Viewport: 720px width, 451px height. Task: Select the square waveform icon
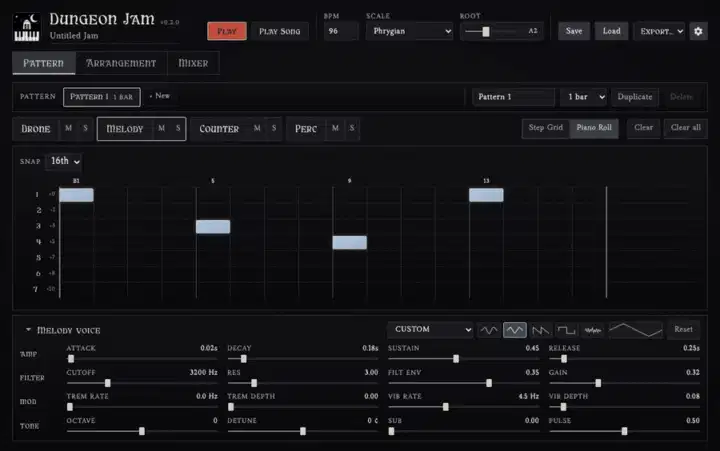tap(566, 330)
